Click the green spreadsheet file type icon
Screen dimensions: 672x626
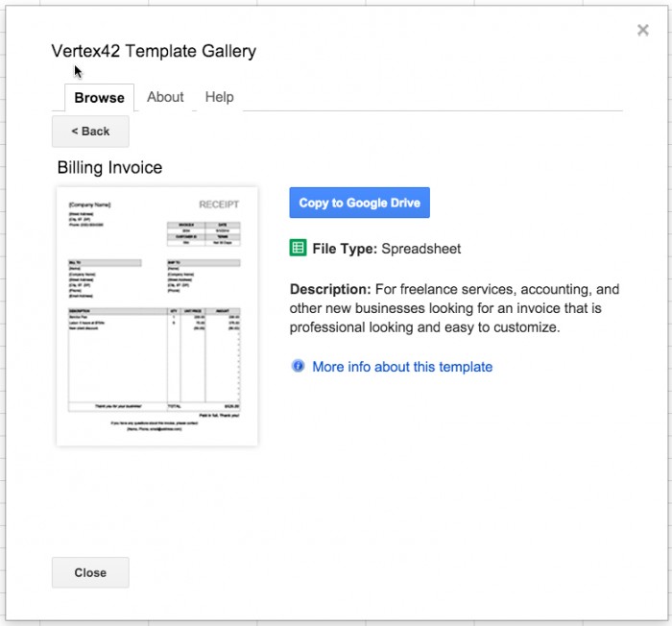298,249
